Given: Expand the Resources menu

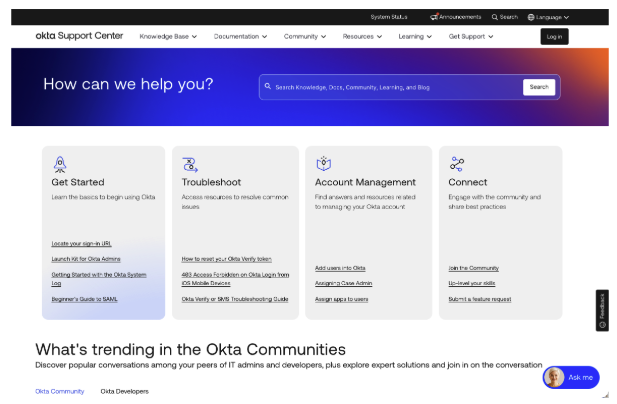Looking at the screenshot, I should (362, 37).
